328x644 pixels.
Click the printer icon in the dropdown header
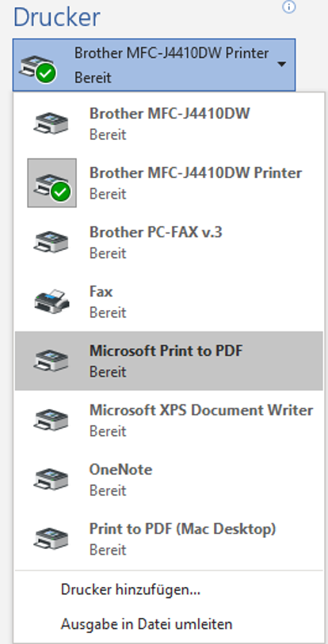coord(37,68)
